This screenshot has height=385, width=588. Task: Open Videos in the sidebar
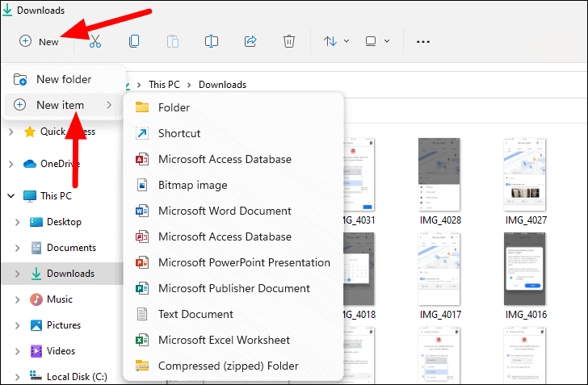tap(52, 351)
